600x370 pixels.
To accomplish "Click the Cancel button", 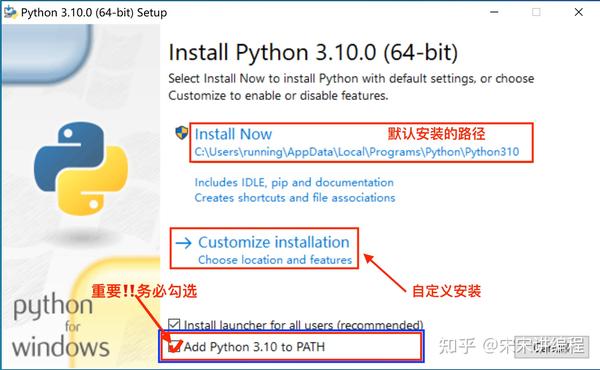I will [551, 347].
